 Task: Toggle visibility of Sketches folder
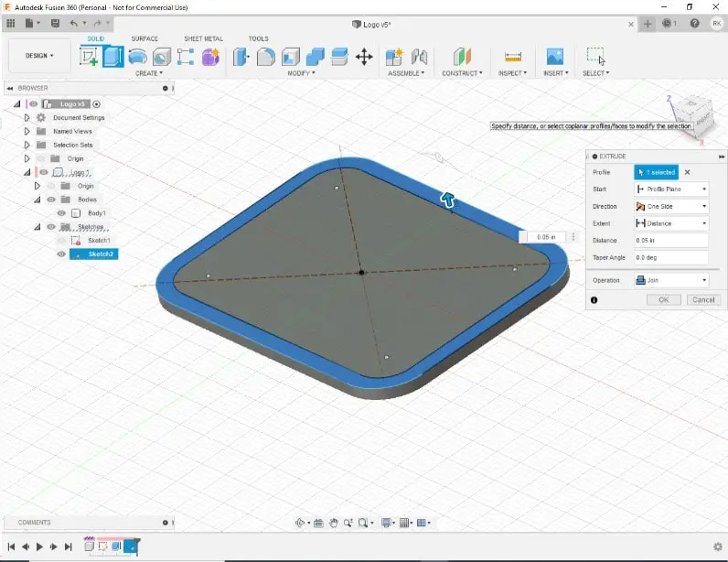(51, 227)
